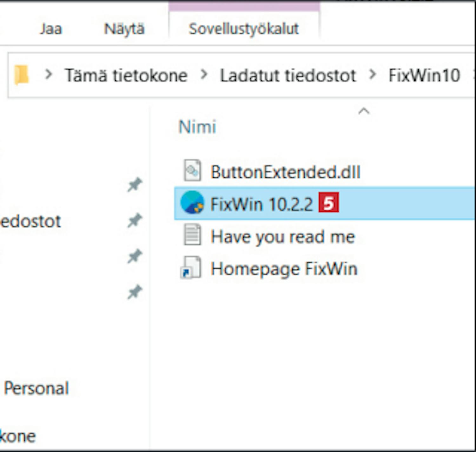Screen dimensions: 476x452
Task: Sort files by the Nimi column header
Action: click(x=197, y=127)
